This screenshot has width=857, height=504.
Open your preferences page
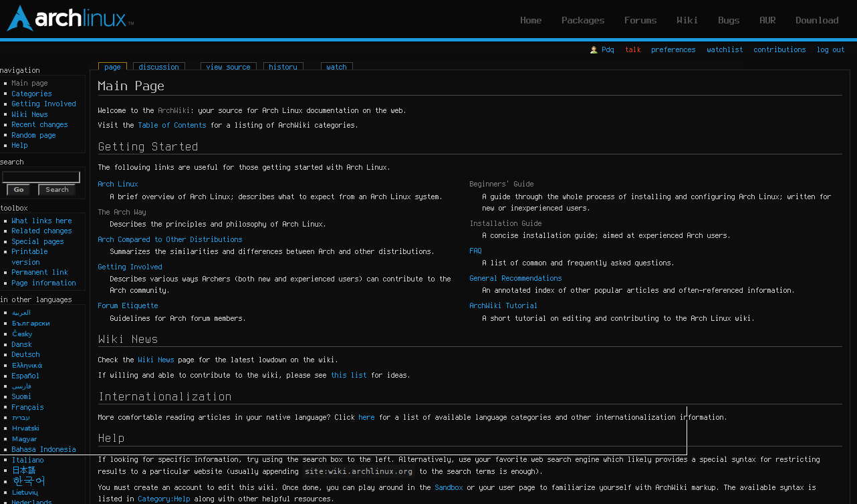(673, 49)
